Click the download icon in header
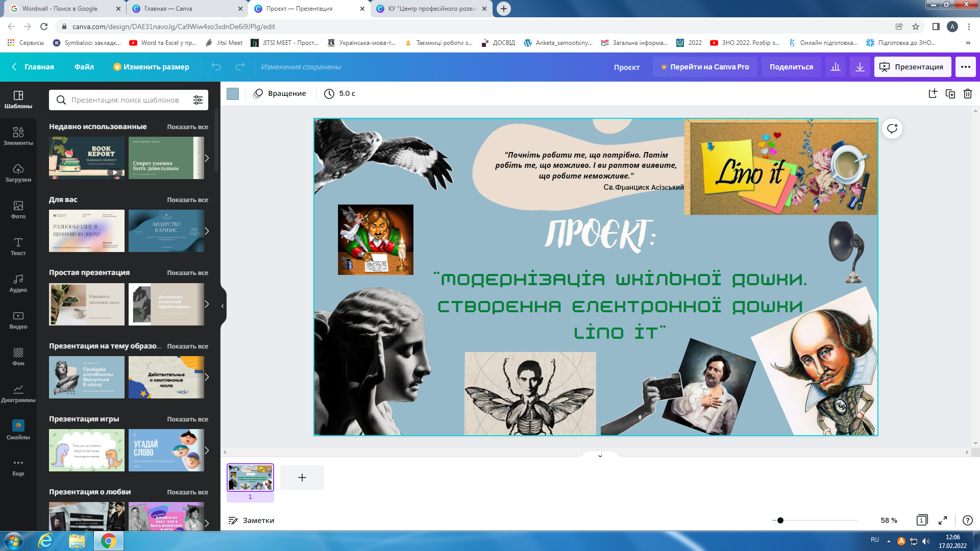This screenshot has height=551, width=980. tap(860, 67)
